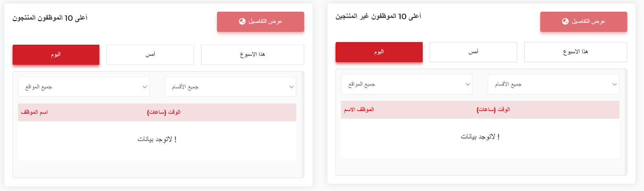Expand جميع الأقسام dropdown in productive card
This screenshot has width=644, height=191.
231,87
